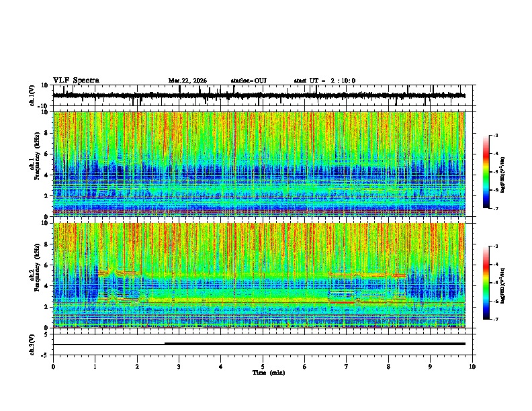
Task: Click the time-axis tick label "1"
Action: (x=95, y=366)
